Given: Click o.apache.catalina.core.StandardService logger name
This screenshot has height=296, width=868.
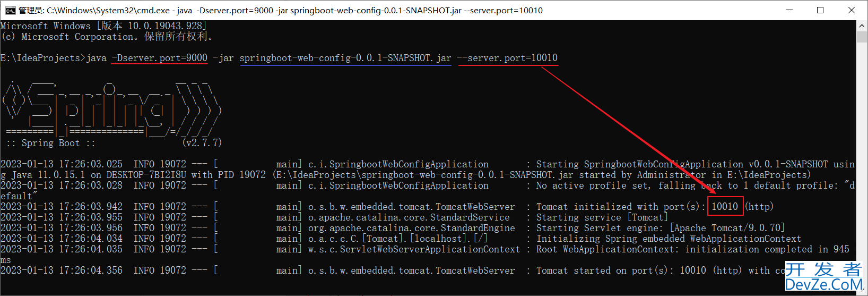Looking at the screenshot, I should (x=409, y=217).
